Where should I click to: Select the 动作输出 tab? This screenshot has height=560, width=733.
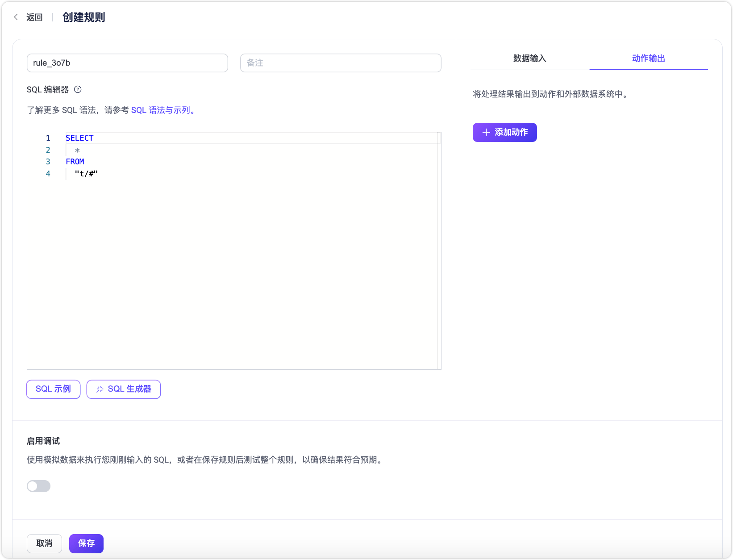tap(648, 59)
